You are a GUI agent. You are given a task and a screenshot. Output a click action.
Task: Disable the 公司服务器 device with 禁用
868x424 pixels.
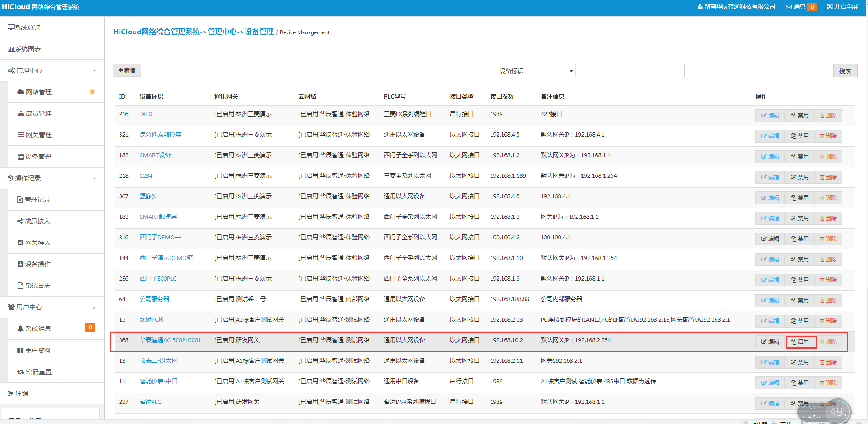800,301
